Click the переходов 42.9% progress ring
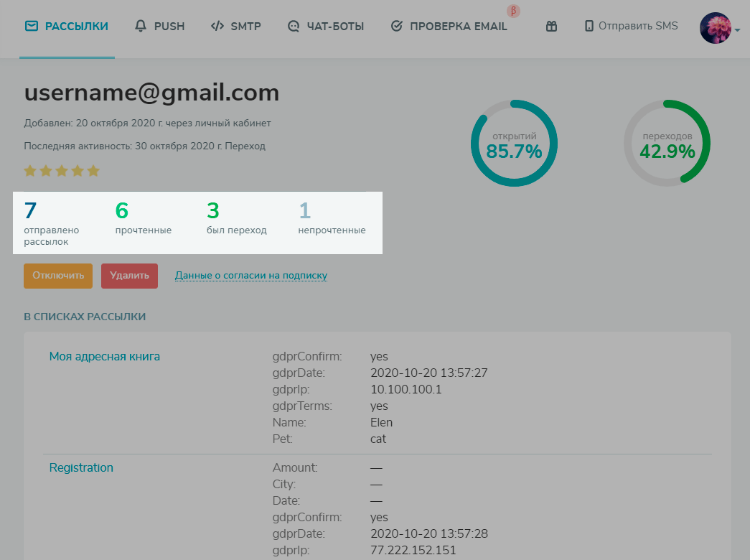Viewport: 750px width, 560px height. [667, 144]
